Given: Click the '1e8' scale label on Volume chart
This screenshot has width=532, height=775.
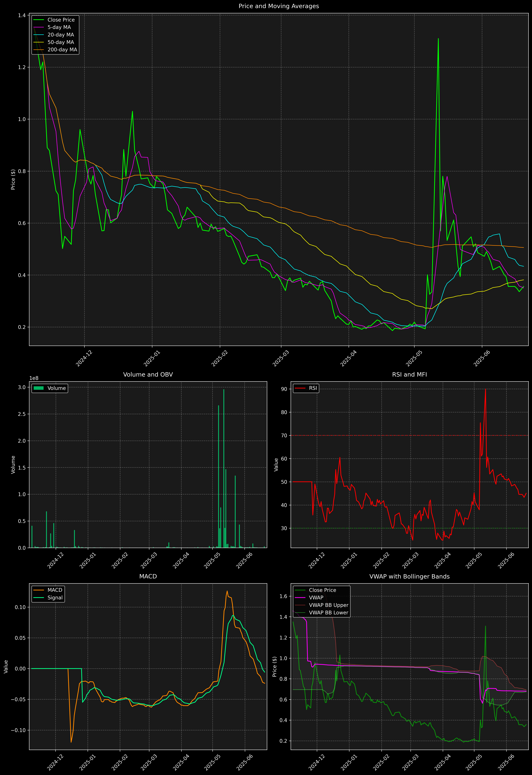Looking at the screenshot, I should (34, 378).
